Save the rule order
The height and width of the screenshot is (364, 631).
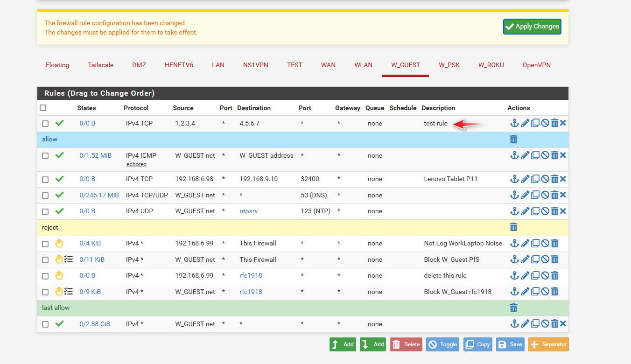tap(510, 344)
